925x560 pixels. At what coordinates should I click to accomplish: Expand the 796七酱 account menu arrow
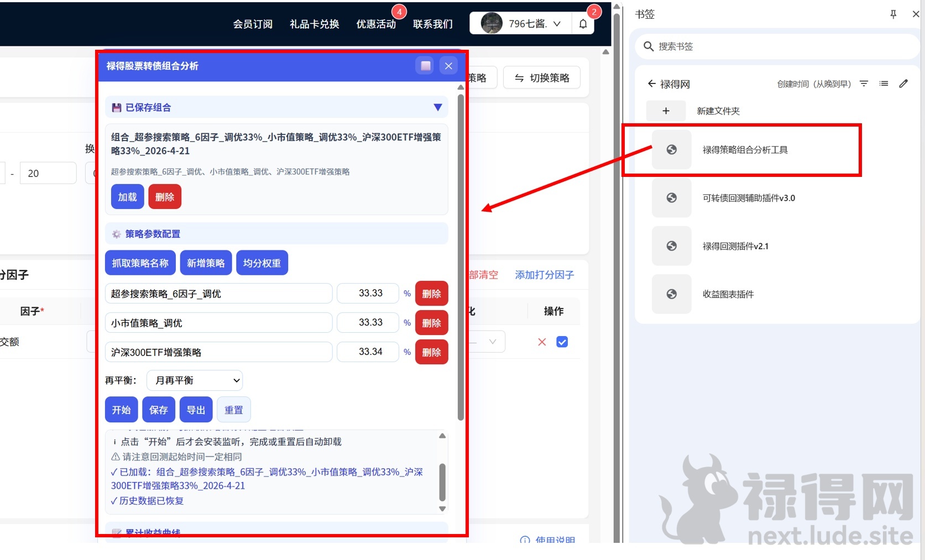coord(557,24)
